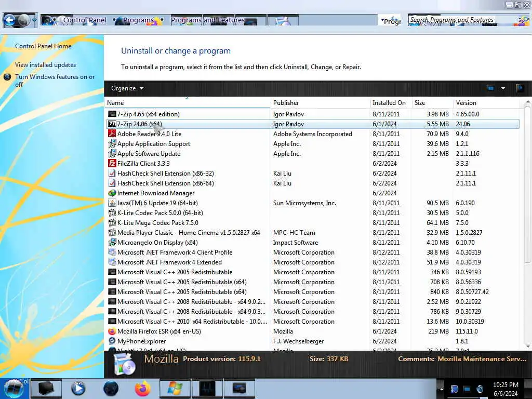Sort programs by the Version column header
The height and width of the screenshot is (399, 532).
point(486,102)
